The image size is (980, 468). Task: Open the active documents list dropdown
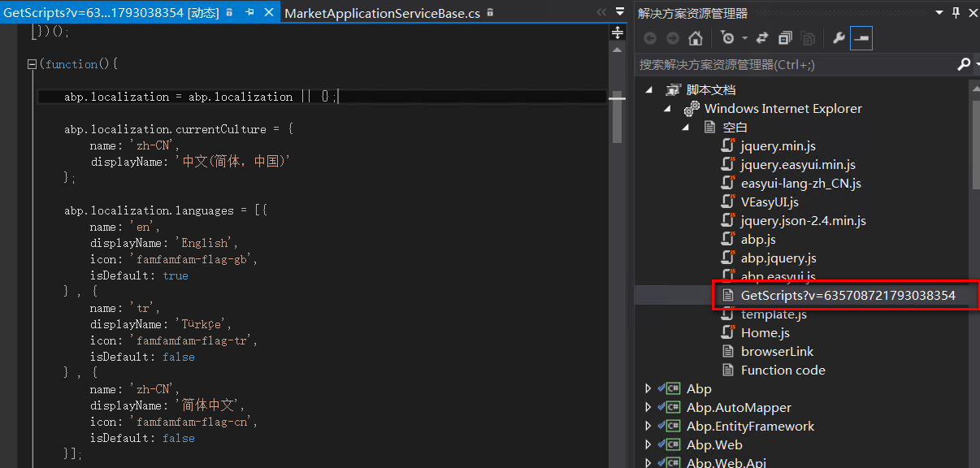tap(619, 12)
